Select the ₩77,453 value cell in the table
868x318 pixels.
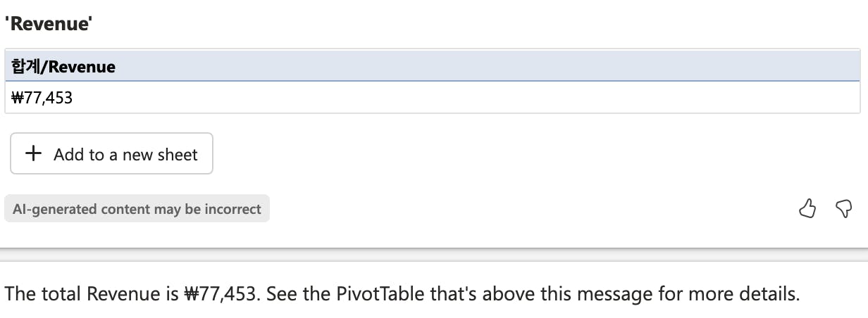(42, 98)
